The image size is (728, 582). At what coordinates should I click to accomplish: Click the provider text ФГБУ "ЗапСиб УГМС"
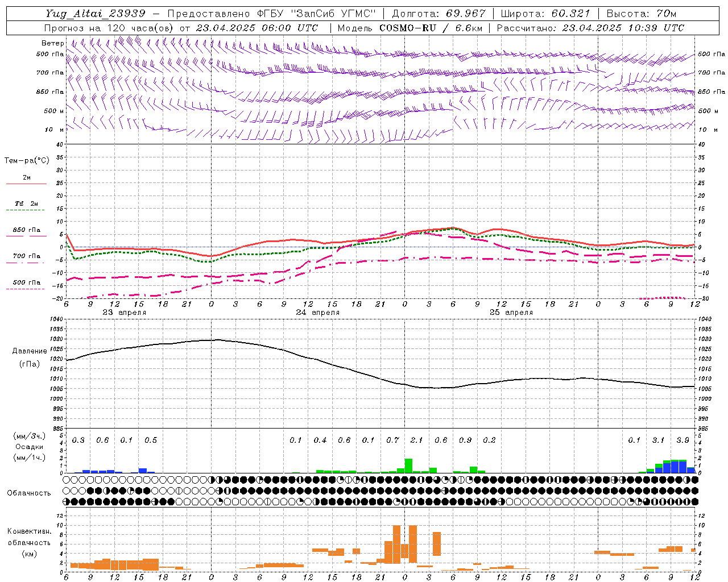click(x=316, y=14)
